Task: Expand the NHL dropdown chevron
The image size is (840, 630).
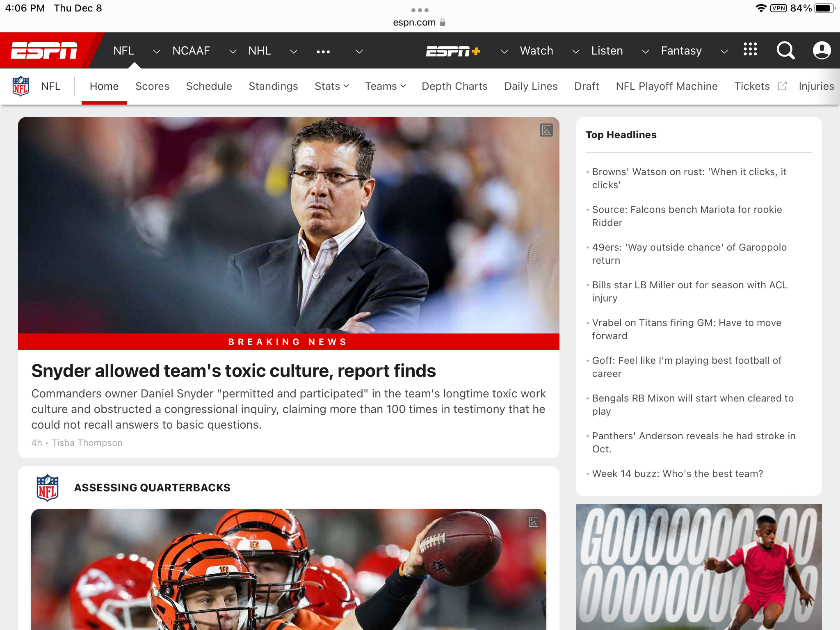Action: point(293,52)
